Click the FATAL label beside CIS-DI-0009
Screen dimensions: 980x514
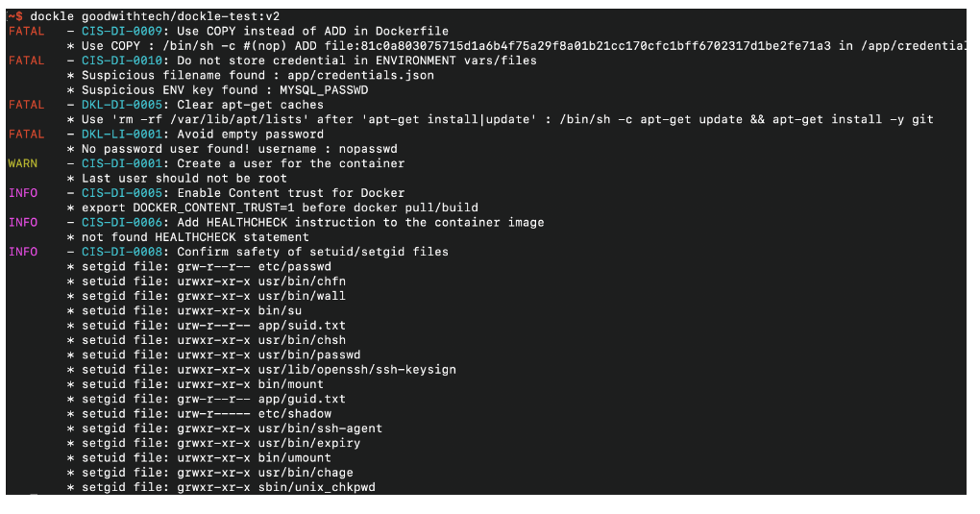click(26, 32)
